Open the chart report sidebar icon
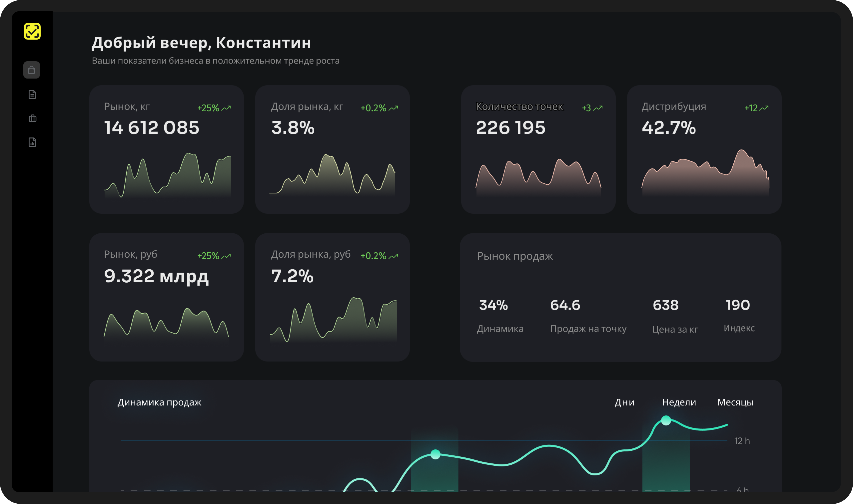This screenshot has width=853, height=504. [x=32, y=142]
